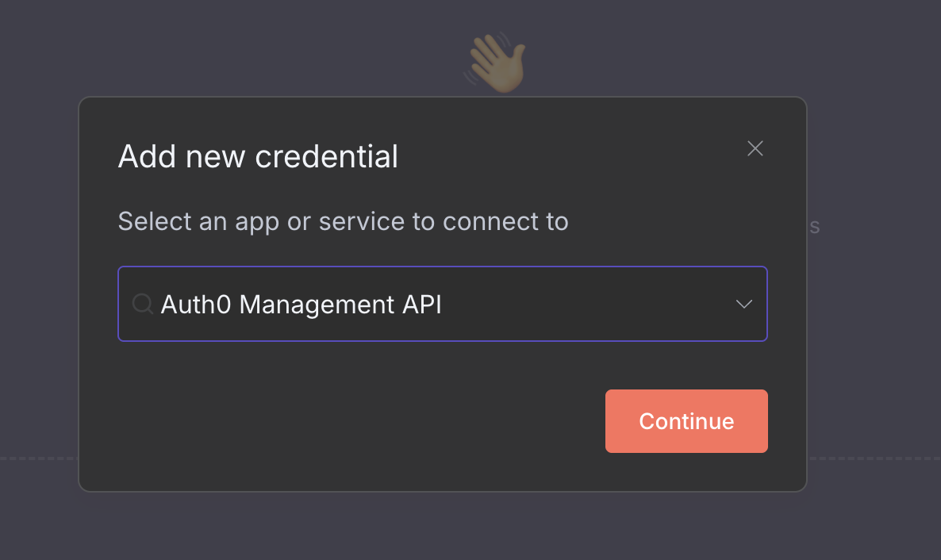This screenshot has height=560, width=941.
Task: Click the Continue button
Action: click(x=686, y=421)
